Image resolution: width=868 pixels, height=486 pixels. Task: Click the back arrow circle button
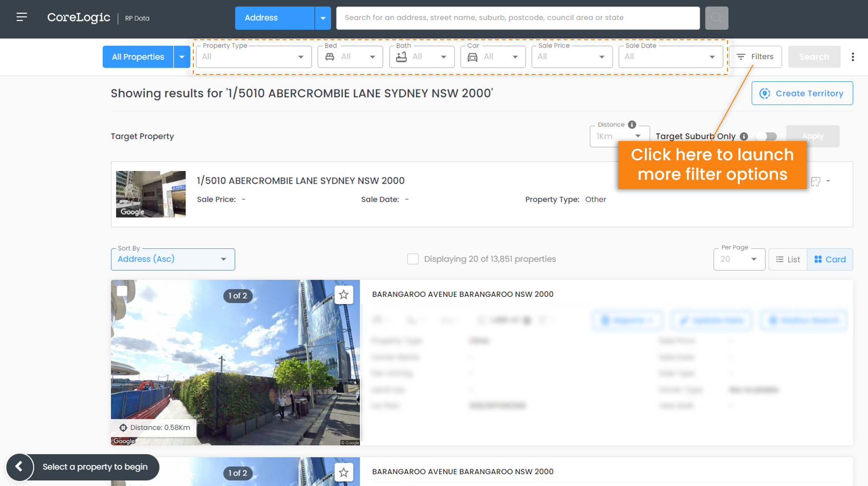click(20, 467)
